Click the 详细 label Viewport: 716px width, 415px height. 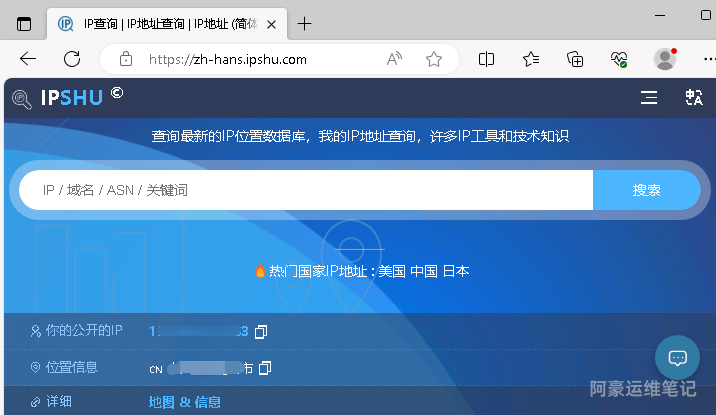[59, 401]
